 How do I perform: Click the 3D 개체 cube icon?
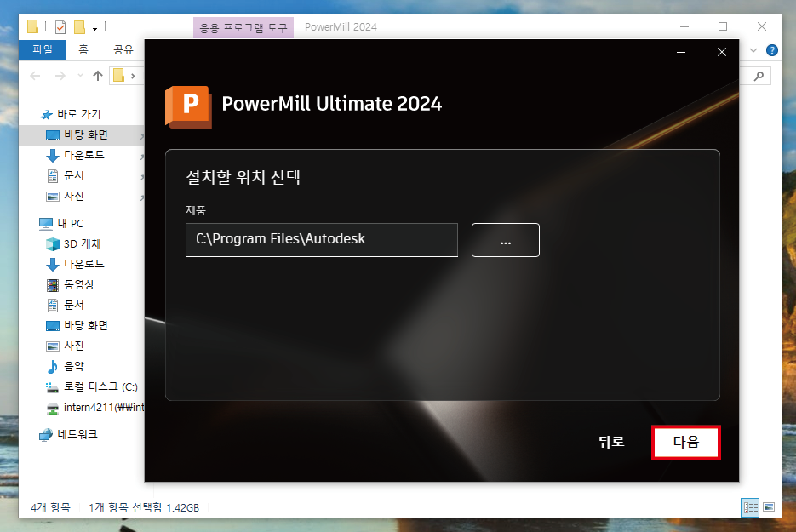53,244
